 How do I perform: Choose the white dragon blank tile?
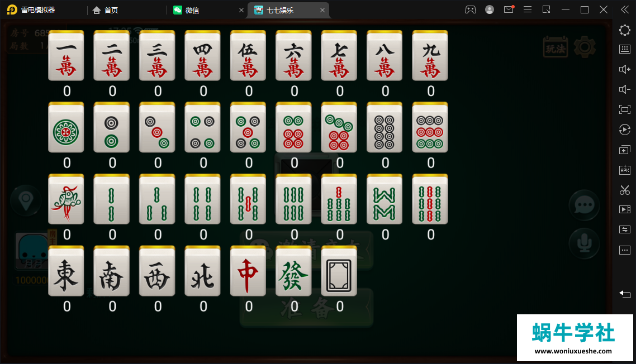tap(339, 271)
